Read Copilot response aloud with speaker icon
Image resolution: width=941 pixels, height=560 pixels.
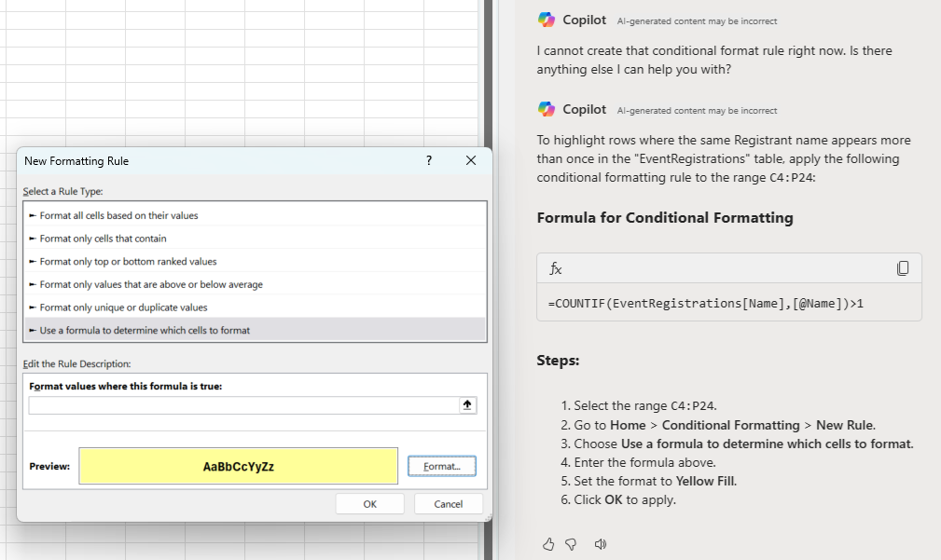click(600, 544)
